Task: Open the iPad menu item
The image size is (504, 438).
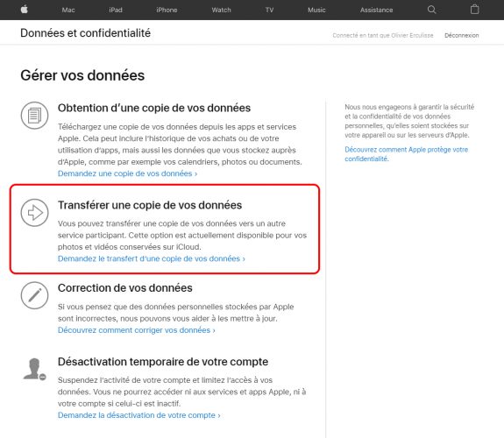Action: [116, 10]
